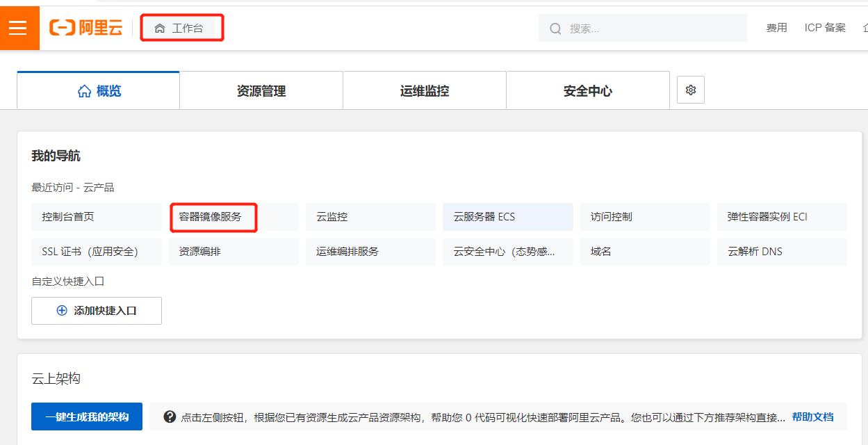Open the 帮助文档 link
This screenshot has height=445, width=868.
click(812, 417)
